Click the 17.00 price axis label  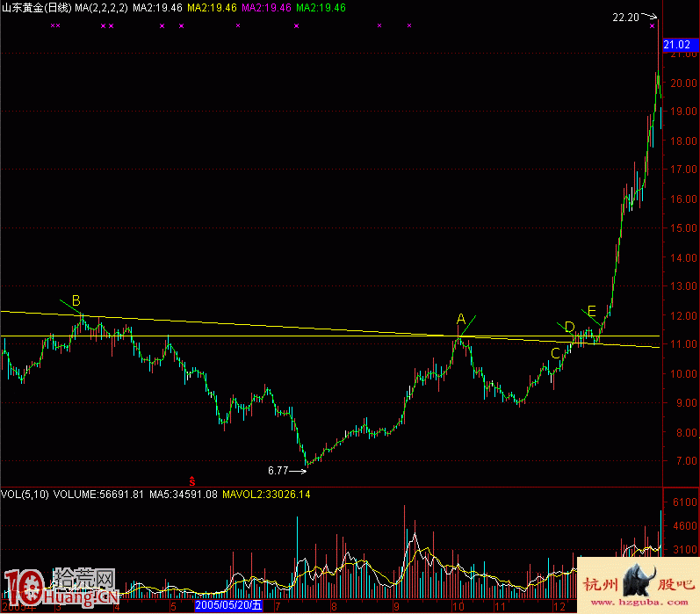coord(684,170)
